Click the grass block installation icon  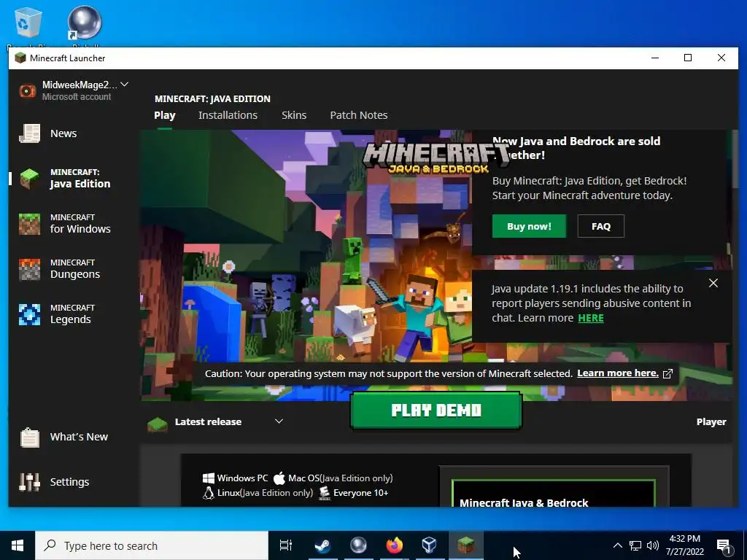(x=158, y=423)
